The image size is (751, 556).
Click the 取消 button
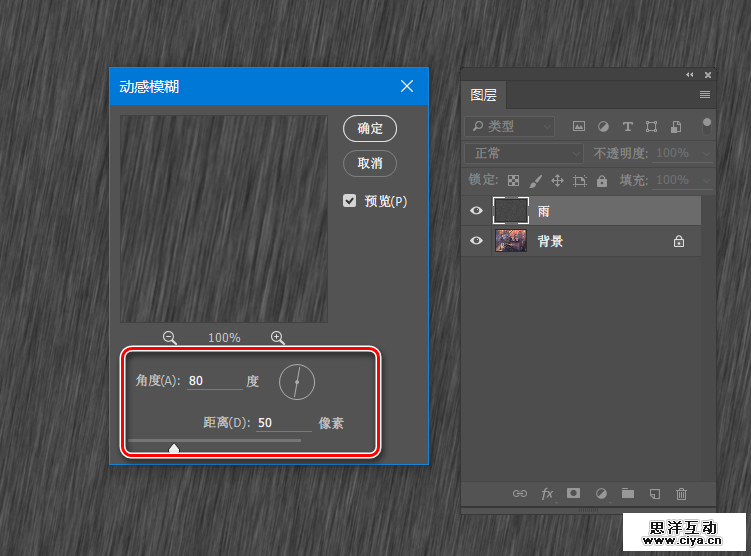pos(370,163)
